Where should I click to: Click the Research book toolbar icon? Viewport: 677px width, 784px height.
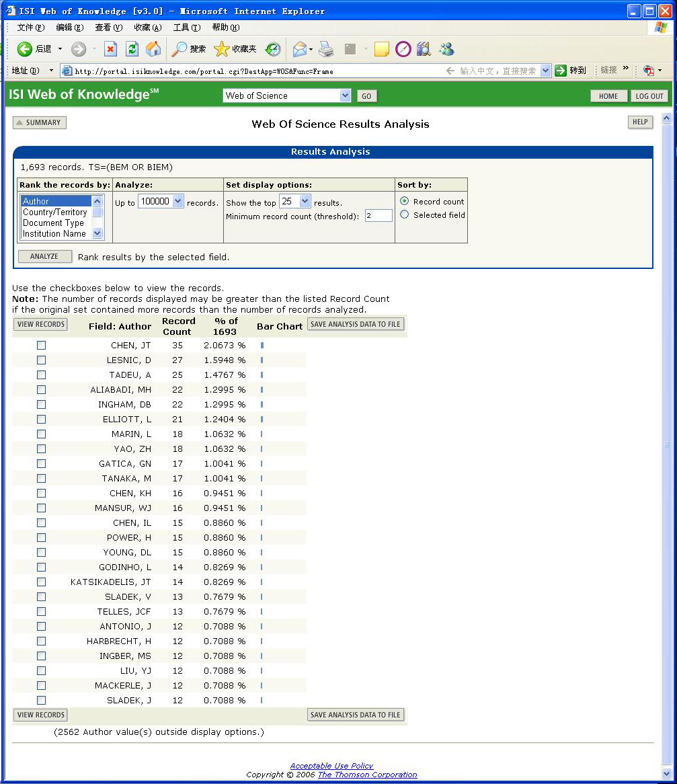point(424,49)
